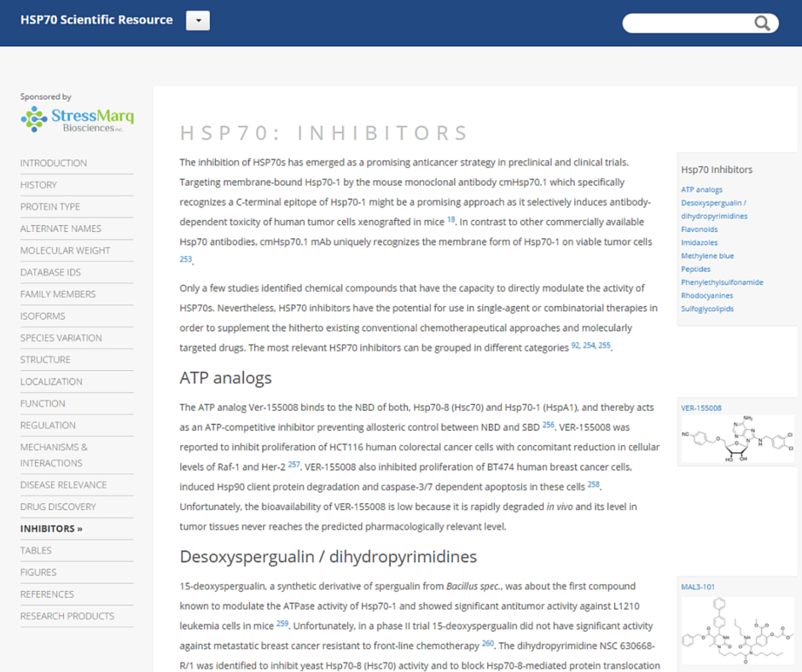Select Species Variation in sidebar
The height and width of the screenshot is (672, 802).
pyautogui.click(x=61, y=338)
